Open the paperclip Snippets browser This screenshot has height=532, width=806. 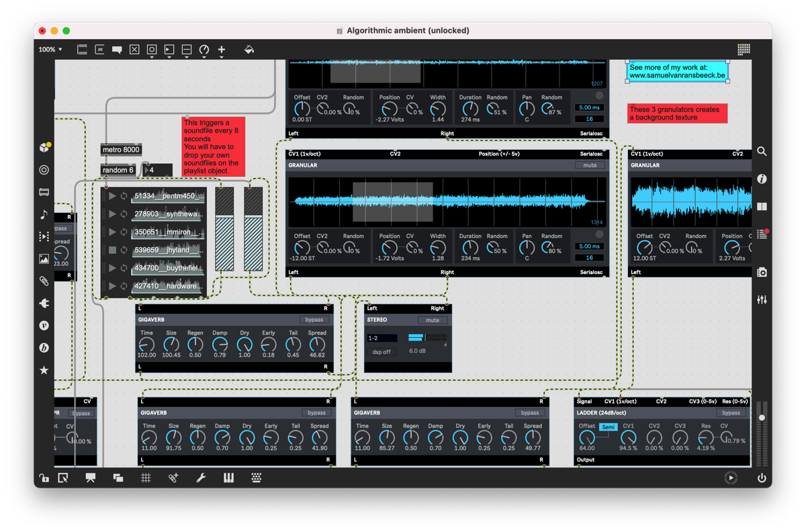tap(44, 281)
